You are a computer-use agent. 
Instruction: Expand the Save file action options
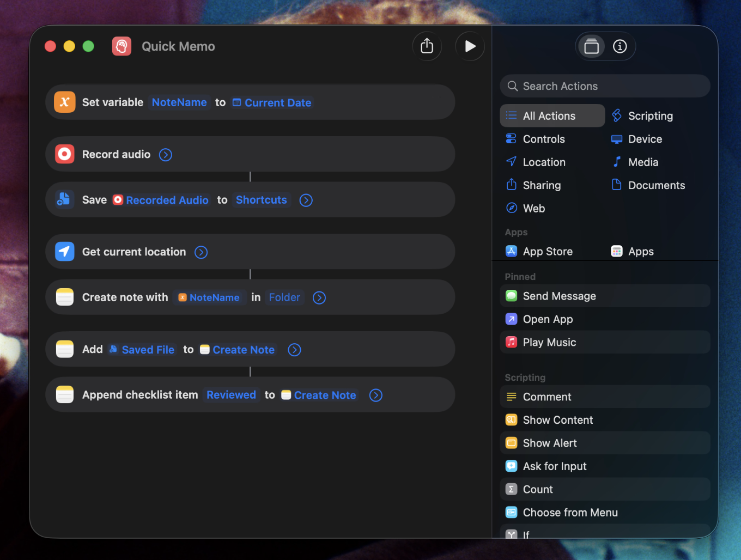(306, 200)
